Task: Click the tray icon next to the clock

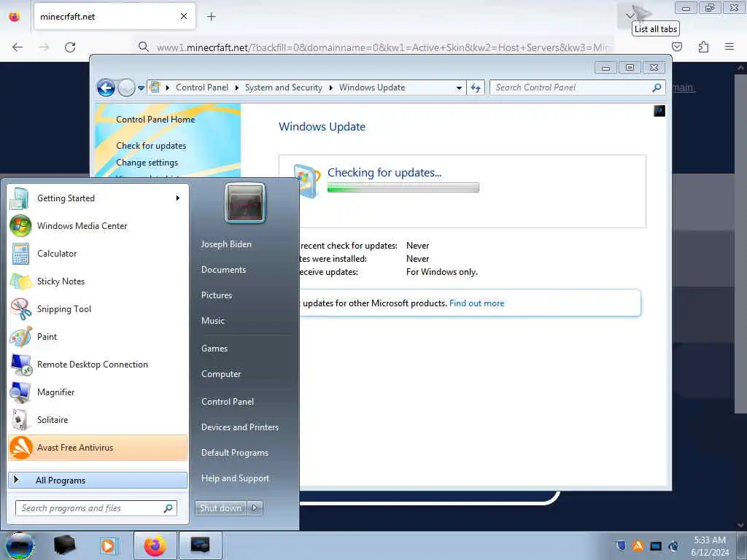Action: pyautogui.click(x=673, y=545)
